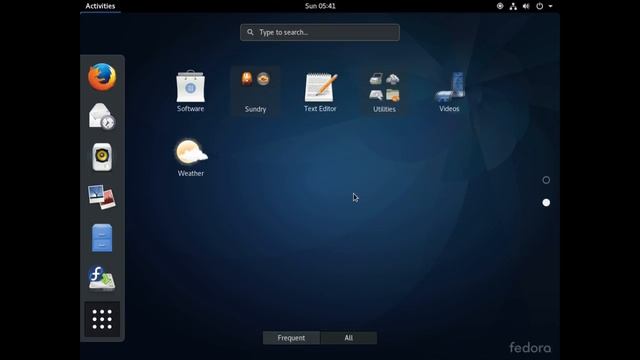Click the Activities button
Screen dimensions: 640x360
(x=100, y=6)
